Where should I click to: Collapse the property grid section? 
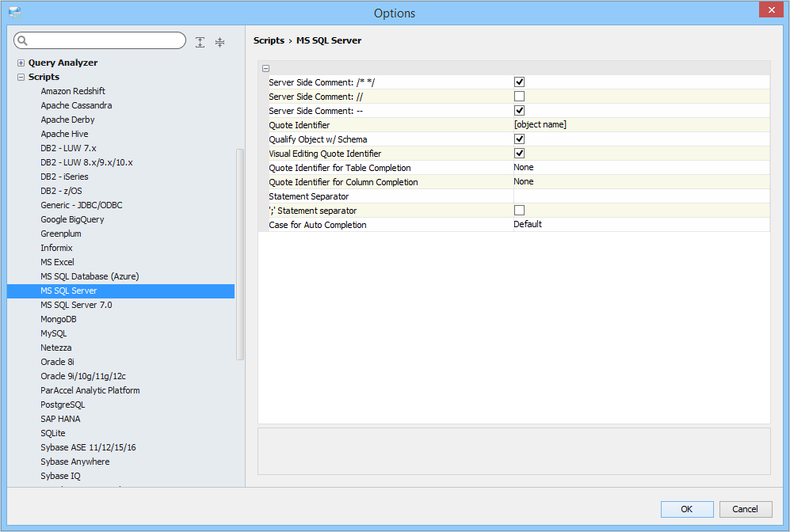coord(265,68)
